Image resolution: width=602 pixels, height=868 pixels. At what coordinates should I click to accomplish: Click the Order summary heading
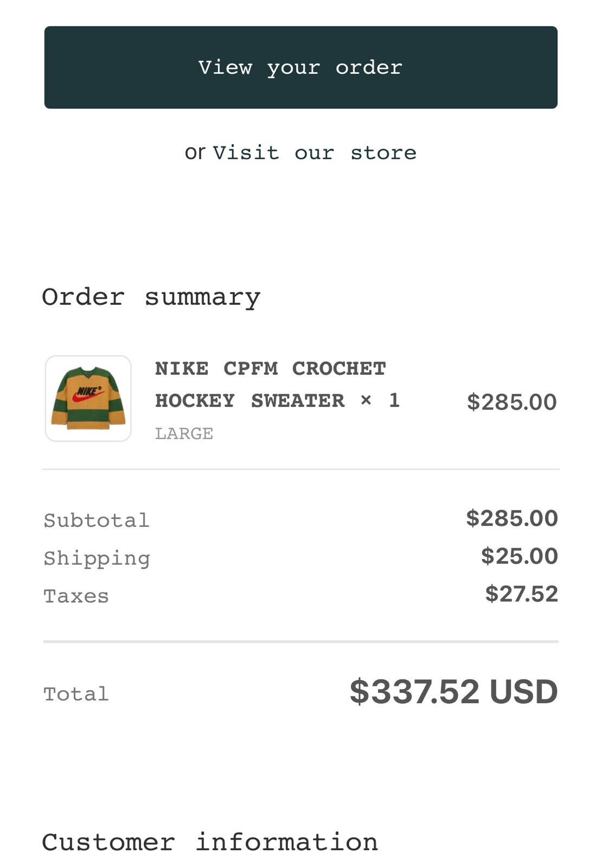(151, 297)
